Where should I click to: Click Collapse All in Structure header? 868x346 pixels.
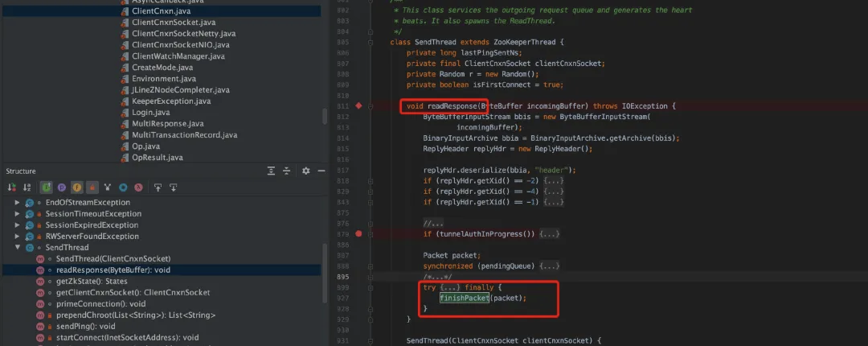(x=287, y=171)
